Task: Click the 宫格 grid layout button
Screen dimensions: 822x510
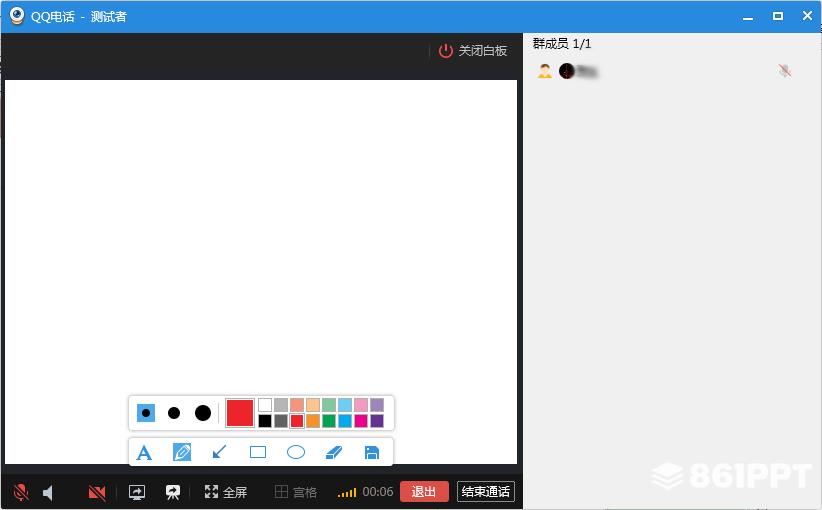Action: tap(296, 492)
